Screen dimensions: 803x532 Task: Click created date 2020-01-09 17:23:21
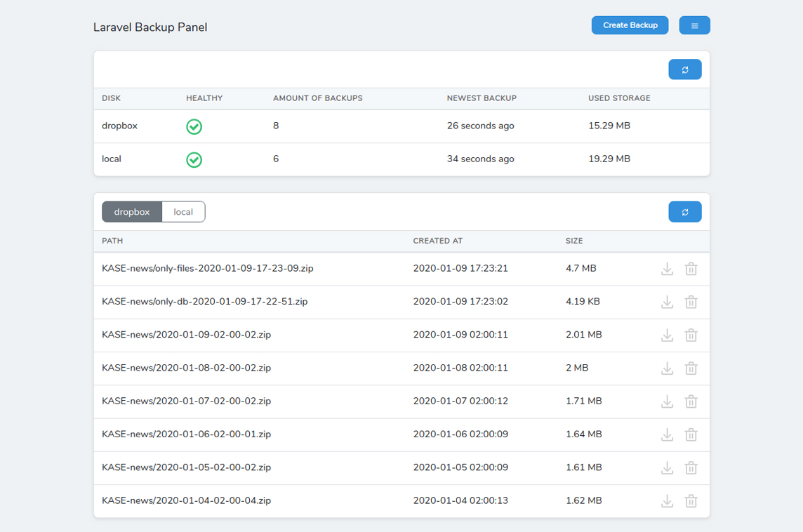tap(460, 268)
